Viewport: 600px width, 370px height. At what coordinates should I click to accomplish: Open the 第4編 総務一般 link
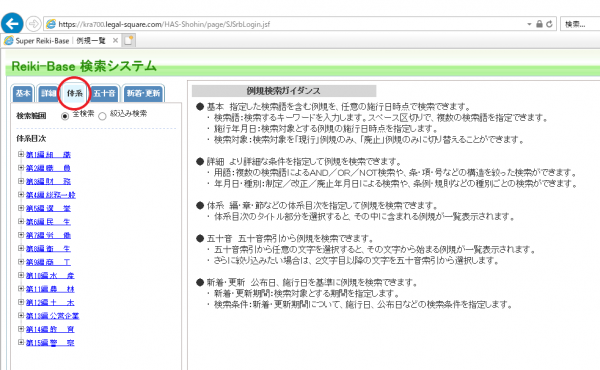tap(51, 195)
